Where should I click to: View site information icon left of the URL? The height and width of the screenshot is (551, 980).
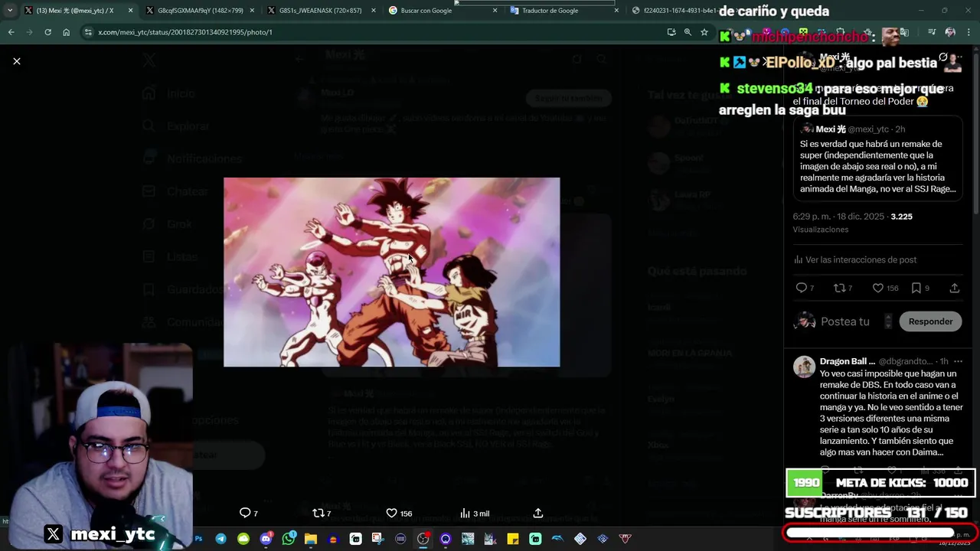pyautogui.click(x=89, y=32)
